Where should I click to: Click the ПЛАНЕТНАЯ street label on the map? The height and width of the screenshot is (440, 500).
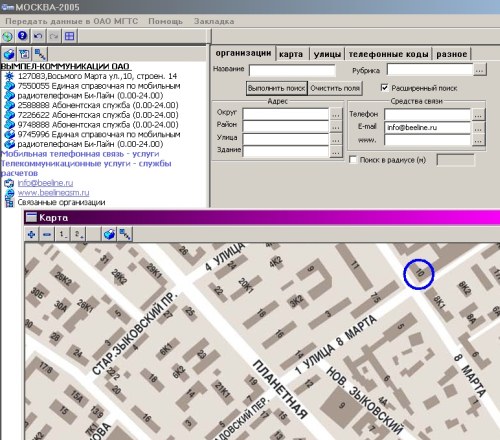(x=280, y=389)
